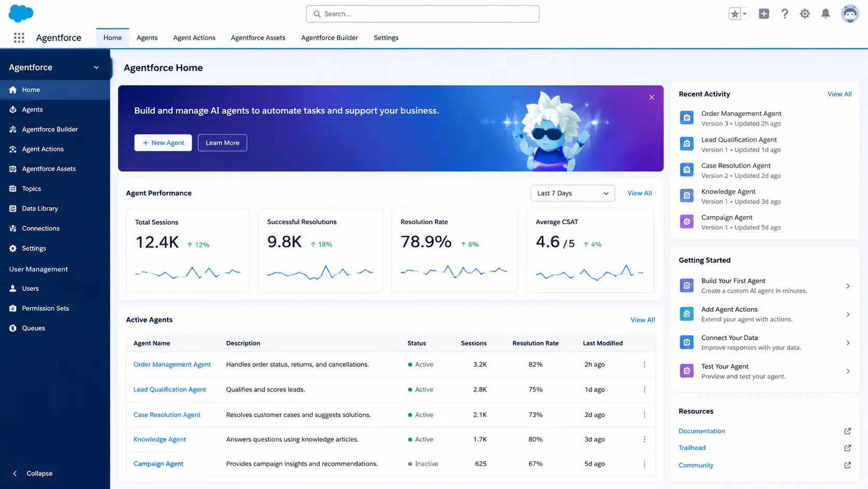Click the sidebar Settings gear icon

tap(13, 248)
